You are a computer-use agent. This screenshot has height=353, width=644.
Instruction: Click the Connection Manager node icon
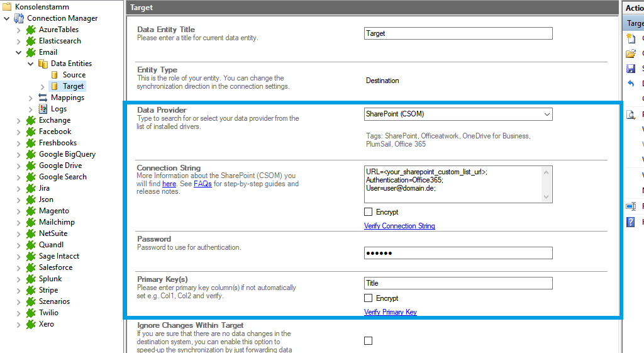(19, 18)
